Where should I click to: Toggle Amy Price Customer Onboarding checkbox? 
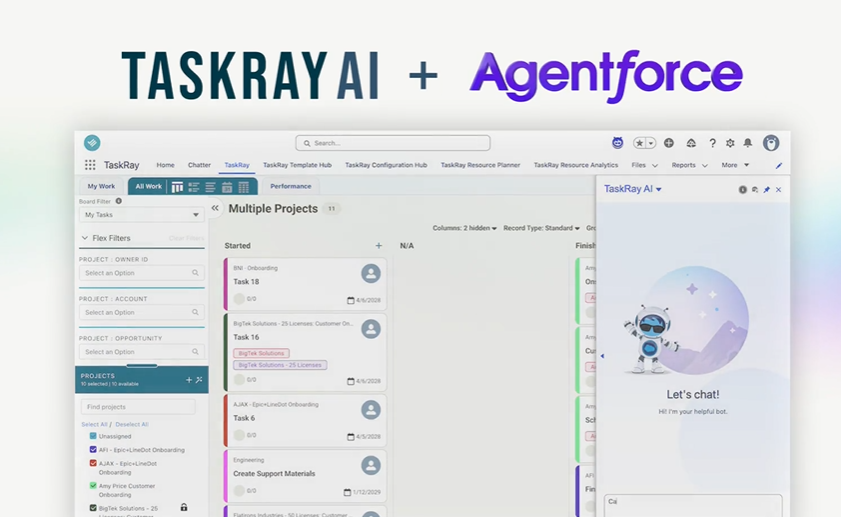click(93, 485)
